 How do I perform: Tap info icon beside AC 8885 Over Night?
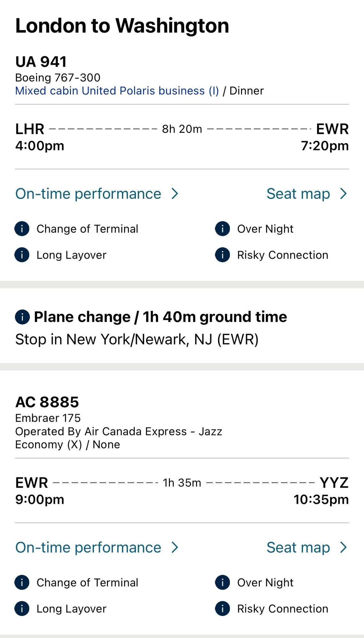pos(223,582)
